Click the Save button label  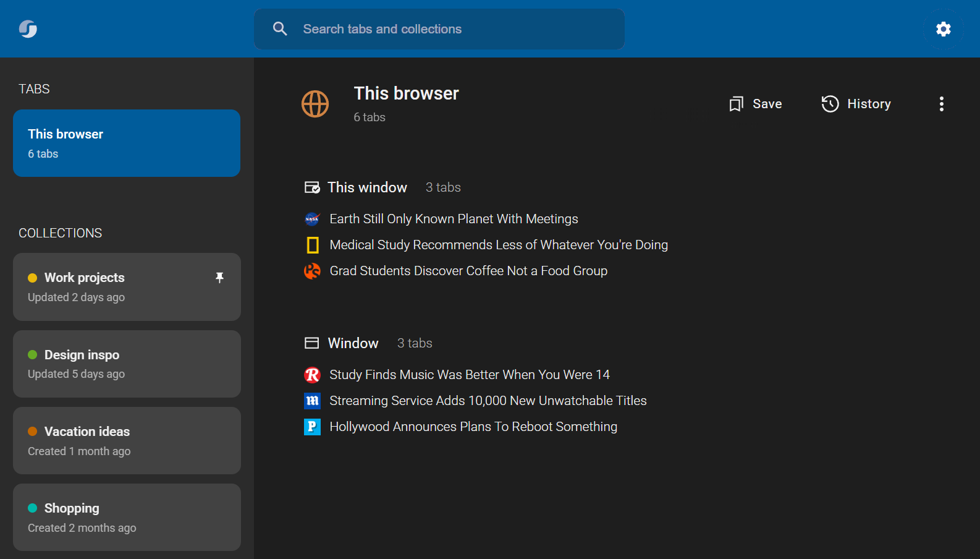767,104
